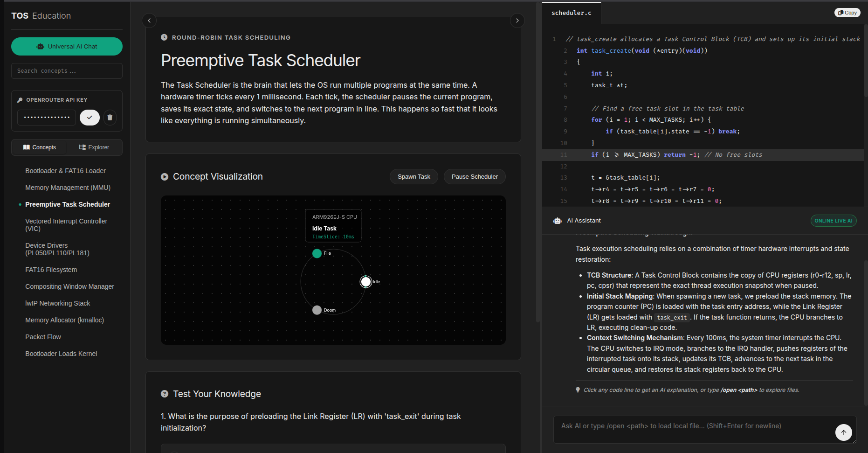The width and height of the screenshot is (868, 453).
Task: Open Vectored Interrupt Controller (VIC) concept
Action: tap(66, 225)
